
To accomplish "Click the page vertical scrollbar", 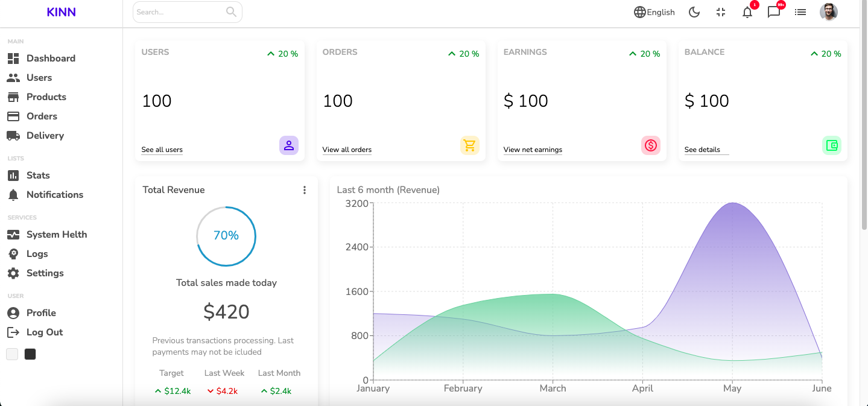I will [x=864, y=115].
